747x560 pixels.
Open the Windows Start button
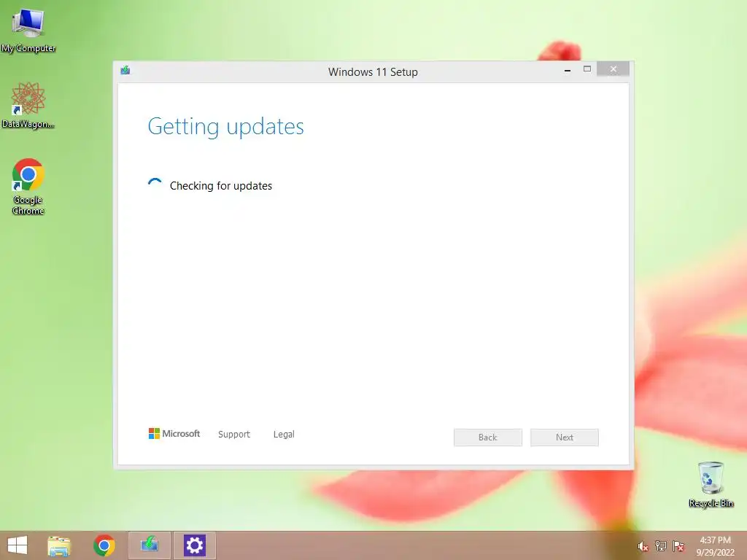pyautogui.click(x=18, y=545)
